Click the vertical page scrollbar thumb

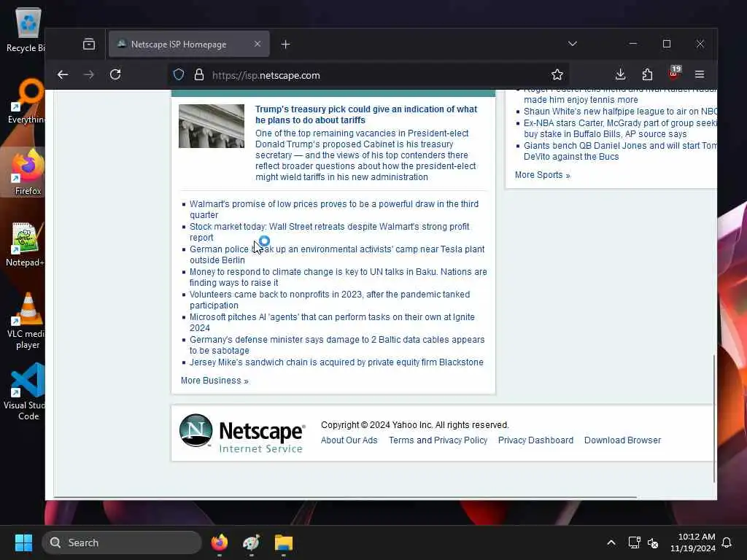[x=714, y=419]
